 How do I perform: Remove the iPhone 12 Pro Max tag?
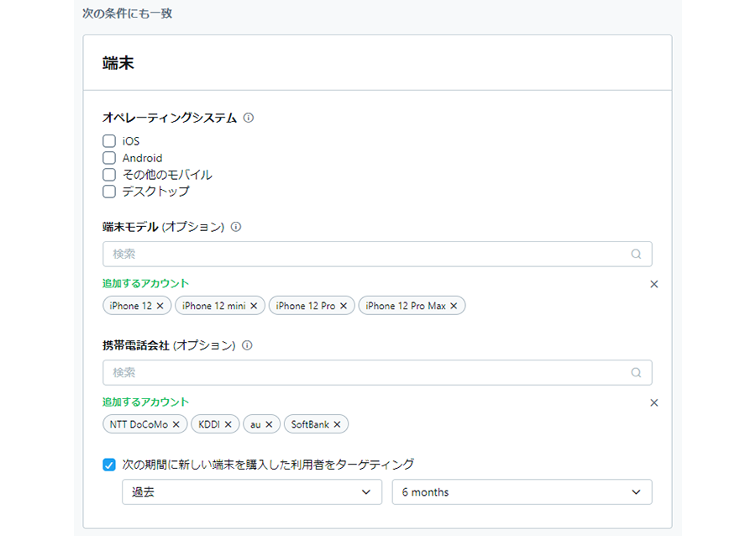point(454,306)
